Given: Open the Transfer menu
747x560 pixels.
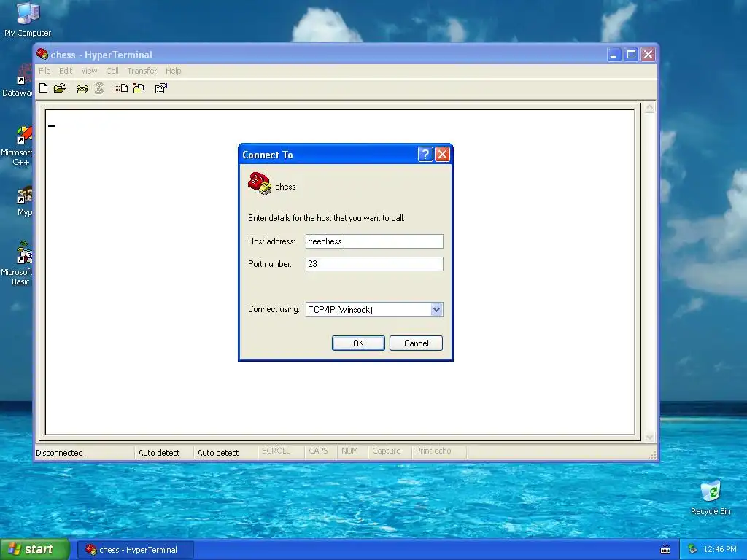Looking at the screenshot, I should [142, 71].
